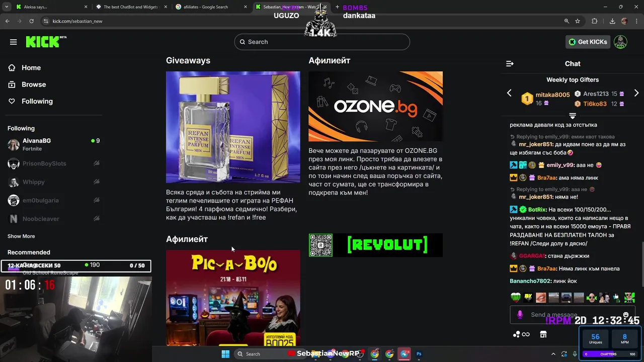Click chat username Banancho7802

530,281
